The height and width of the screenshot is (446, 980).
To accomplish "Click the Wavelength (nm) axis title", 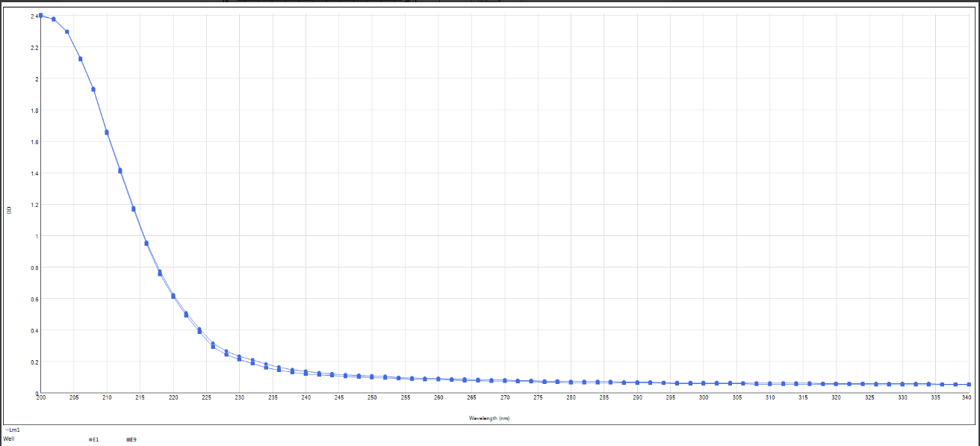I will click(489, 418).
